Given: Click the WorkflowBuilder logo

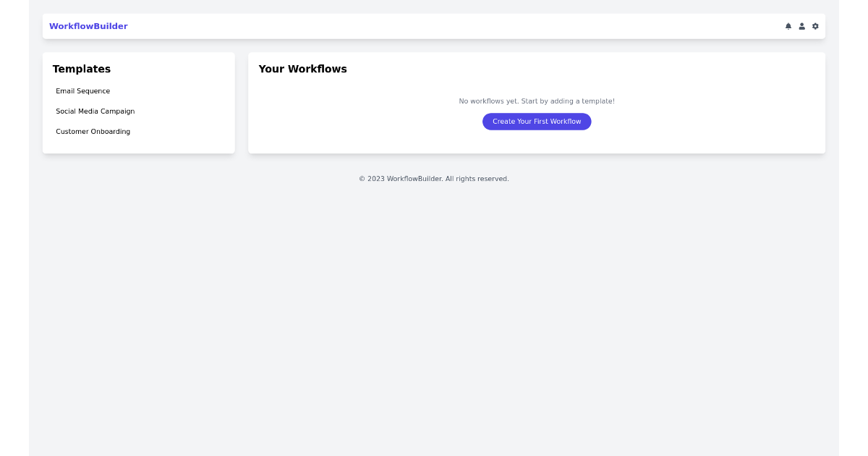Looking at the screenshot, I should (88, 26).
